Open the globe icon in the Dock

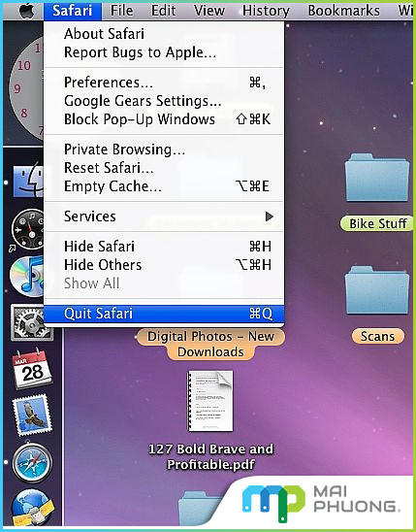click(33, 507)
